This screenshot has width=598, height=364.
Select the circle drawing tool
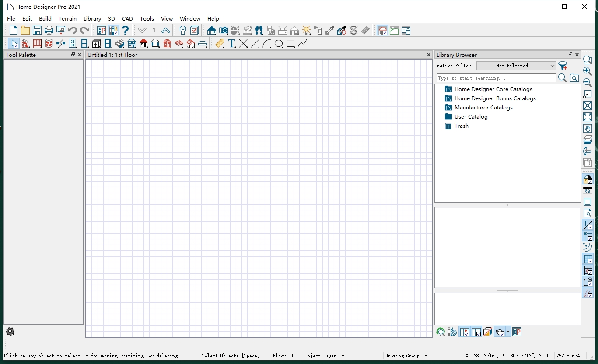coord(279,44)
